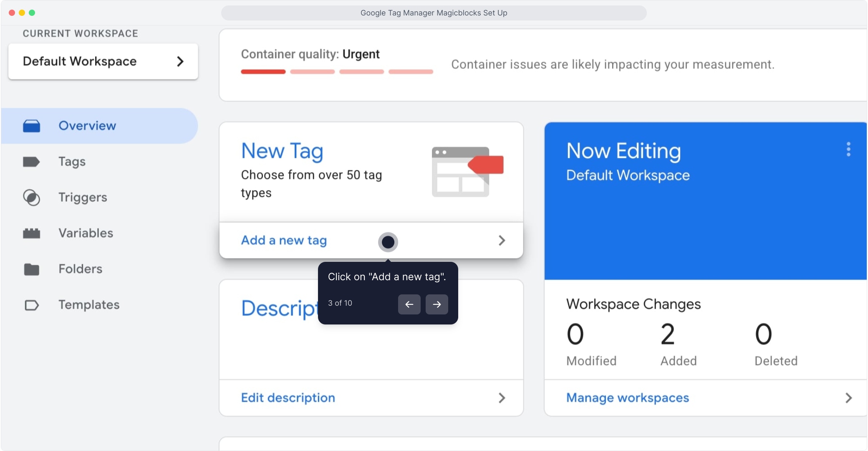Click chevron beside Edit description
The width and height of the screenshot is (868, 451).
coord(502,398)
